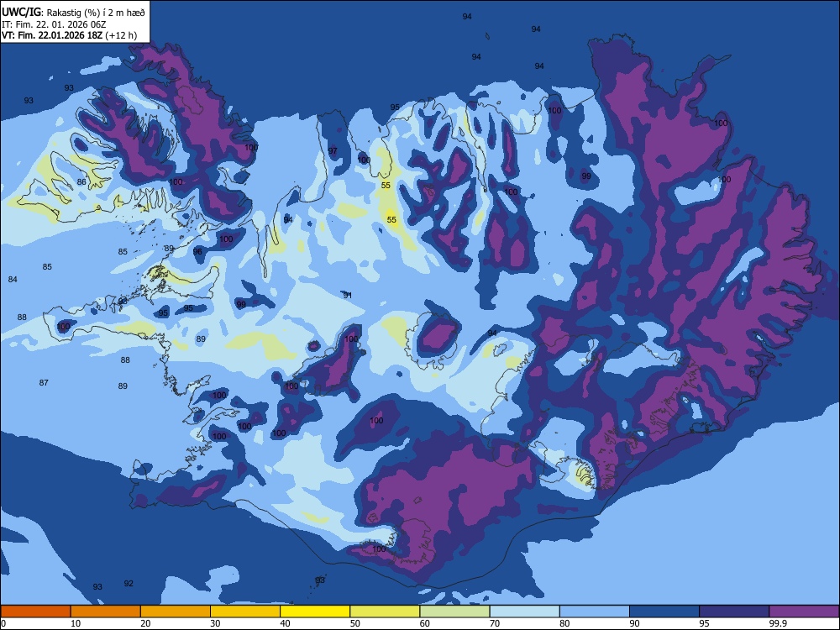Image resolution: width=840 pixels, height=630 pixels.
Task: Select the '96' humidity value on the map
Action: [197, 252]
